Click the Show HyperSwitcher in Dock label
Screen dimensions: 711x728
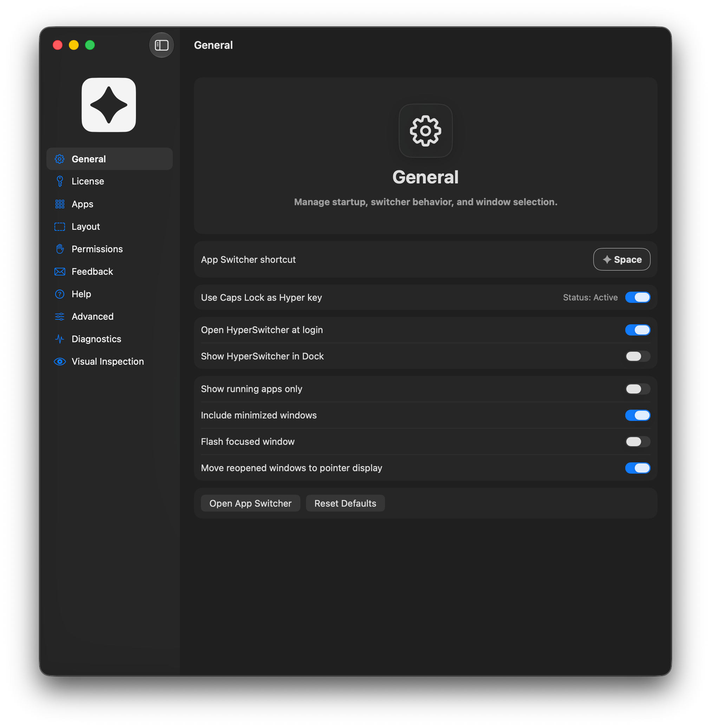click(x=262, y=356)
